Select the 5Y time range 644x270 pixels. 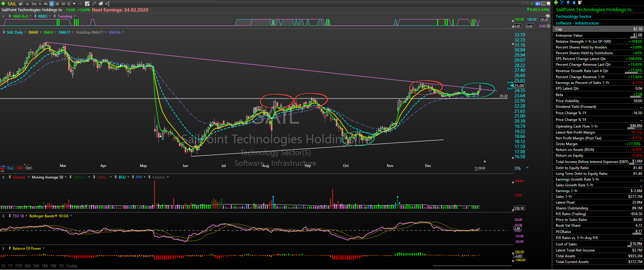(x=3, y=266)
